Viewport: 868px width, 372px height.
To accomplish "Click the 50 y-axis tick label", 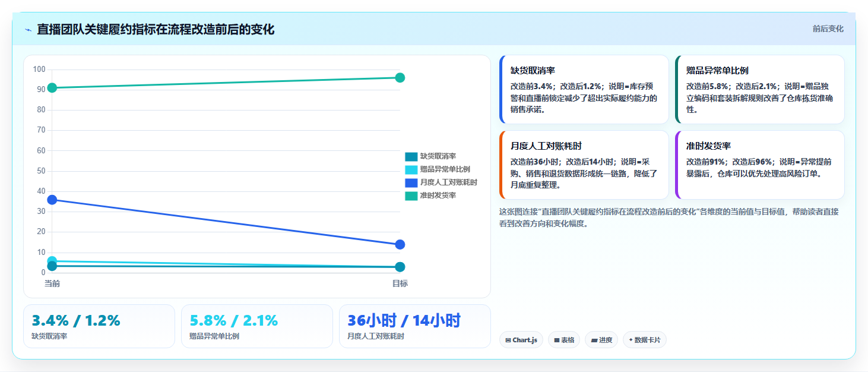I will [x=41, y=171].
